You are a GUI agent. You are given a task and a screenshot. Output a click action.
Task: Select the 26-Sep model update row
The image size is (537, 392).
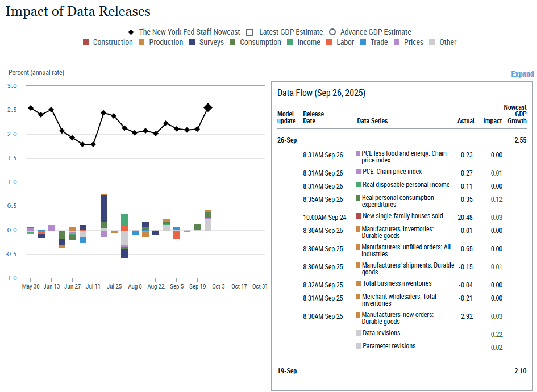click(x=287, y=140)
